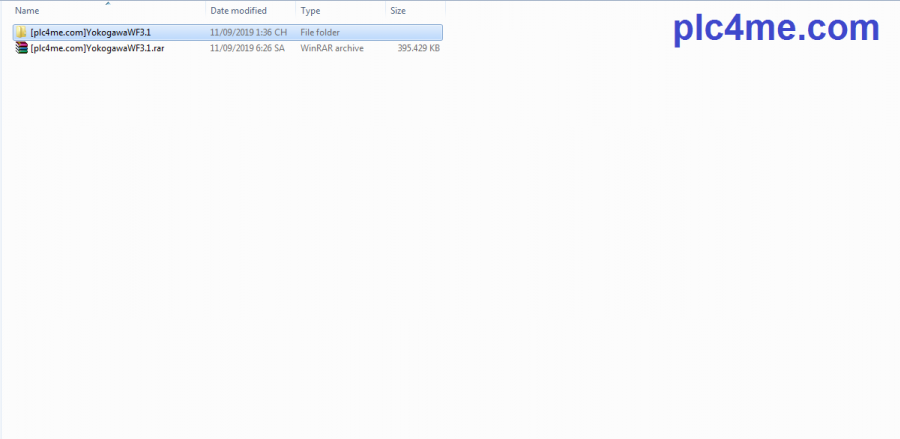Click the 395.429 KB size value
The height and width of the screenshot is (439, 900).
point(419,47)
